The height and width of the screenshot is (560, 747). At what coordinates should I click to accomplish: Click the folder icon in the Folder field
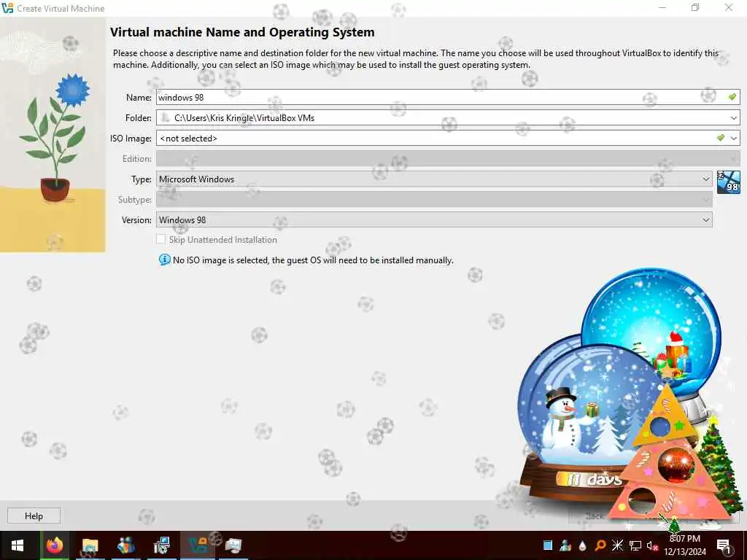tap(165, 117)
